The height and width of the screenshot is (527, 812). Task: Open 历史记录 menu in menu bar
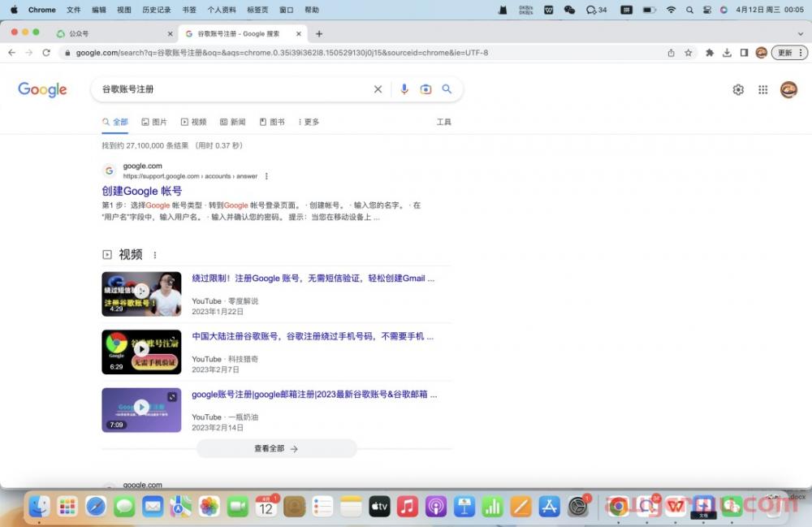[x=157, y=10]
